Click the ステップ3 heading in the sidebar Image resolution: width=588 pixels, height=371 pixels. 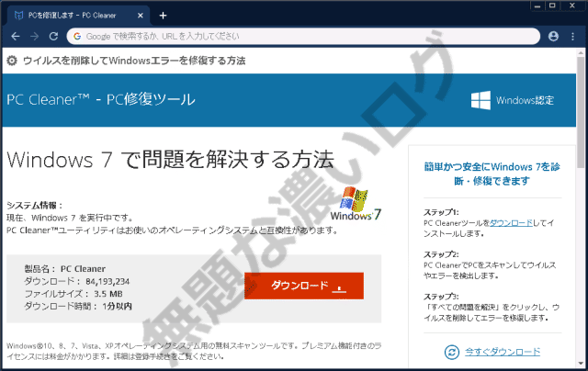point(441,297)
